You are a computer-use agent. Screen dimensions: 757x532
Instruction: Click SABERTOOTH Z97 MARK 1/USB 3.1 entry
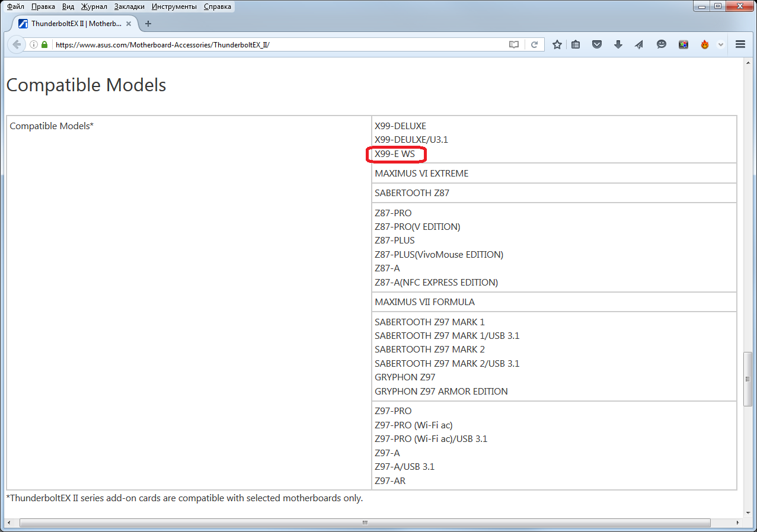pos(447,336)
